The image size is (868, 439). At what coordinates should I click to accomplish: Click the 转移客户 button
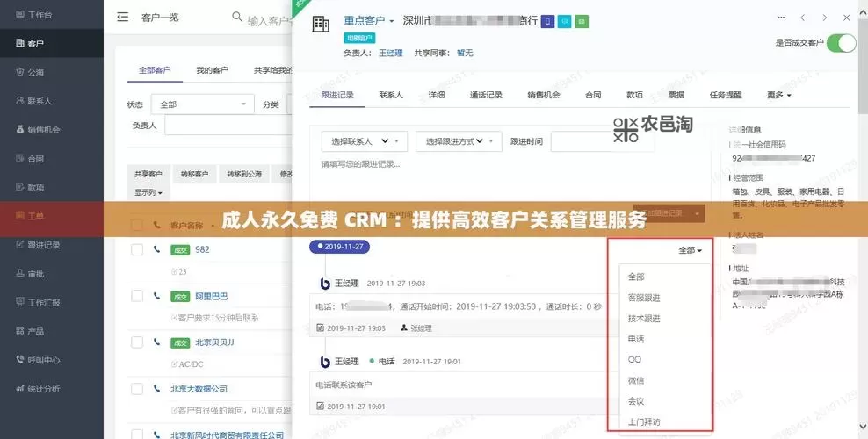(194, 174)
